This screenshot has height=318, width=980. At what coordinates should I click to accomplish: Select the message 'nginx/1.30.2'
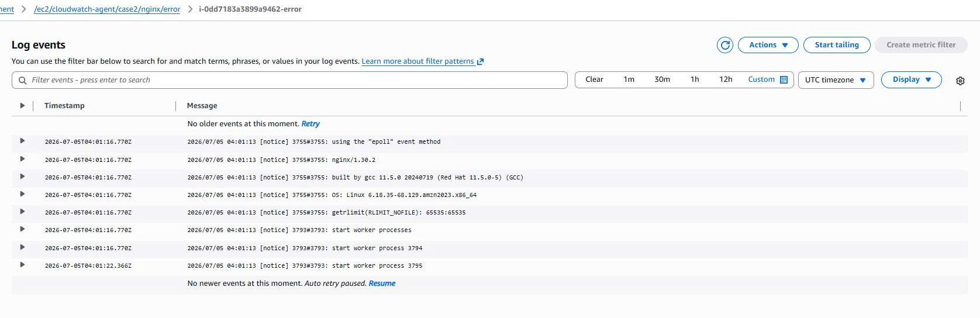coord(281,160)
